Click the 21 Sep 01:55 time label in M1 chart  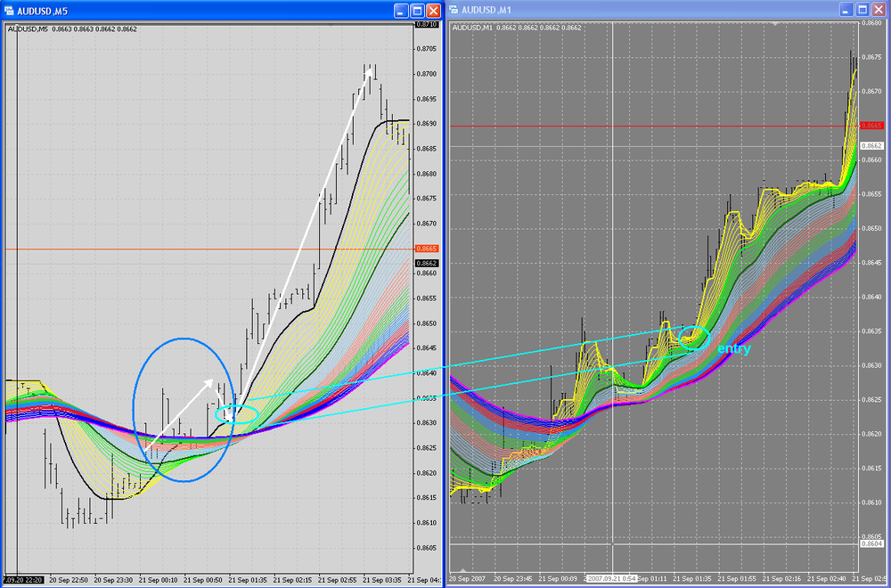738,579
